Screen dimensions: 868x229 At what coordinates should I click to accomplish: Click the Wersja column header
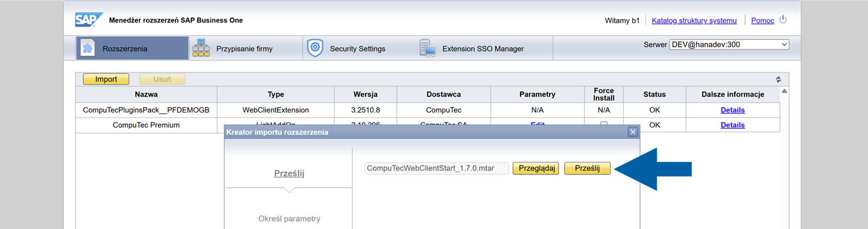tap(366, 94)
